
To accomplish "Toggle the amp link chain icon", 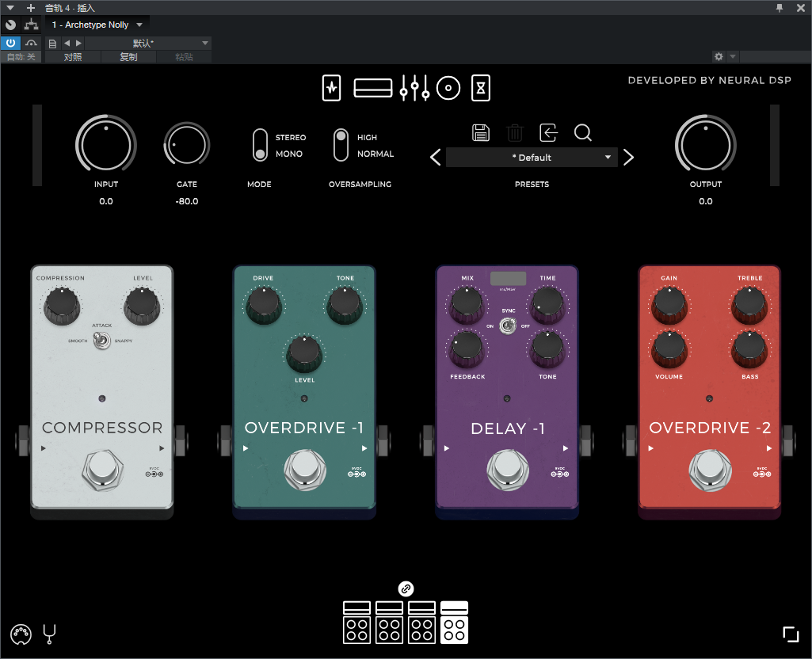I will [406, 589].
